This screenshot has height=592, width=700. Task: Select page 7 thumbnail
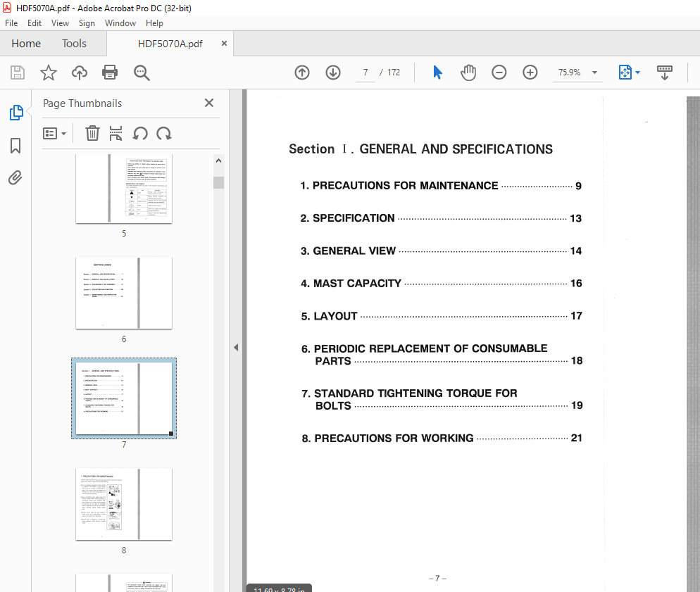124,398
